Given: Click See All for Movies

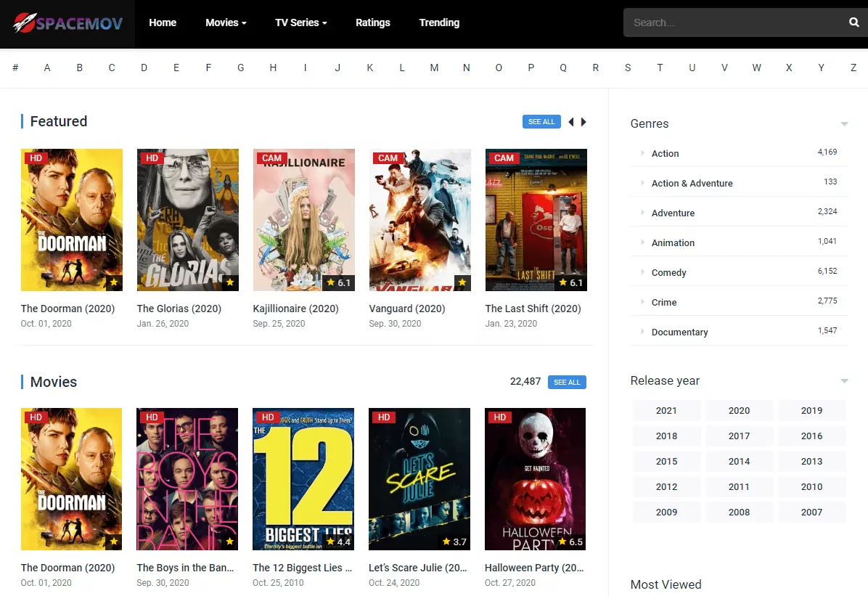Looking at the screenshot, I should pyautogui.click(x=567, y=382).
